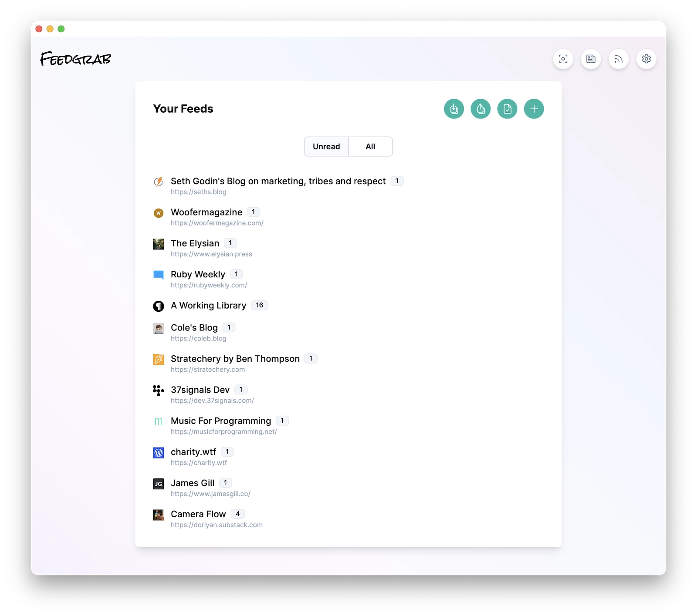
Task: Open Seth Godin's Blog feed
Action: 277,181
